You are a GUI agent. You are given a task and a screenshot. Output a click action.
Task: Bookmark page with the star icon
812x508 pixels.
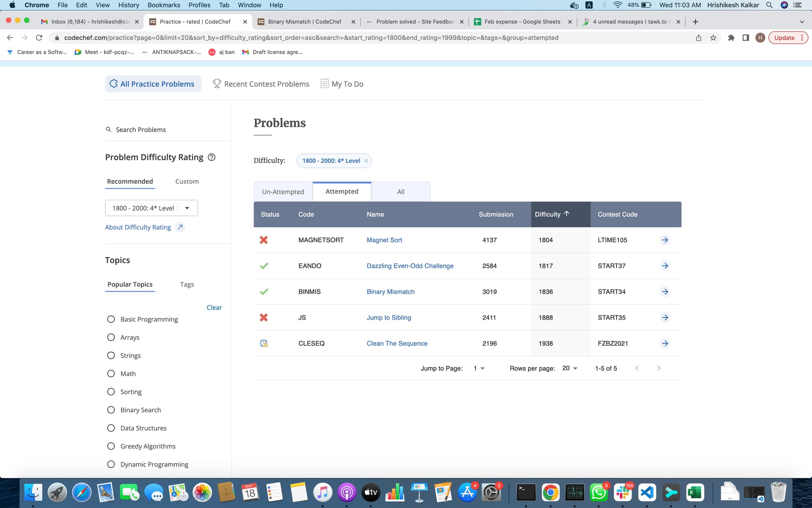pyautogui.click(x=713, y=38)
